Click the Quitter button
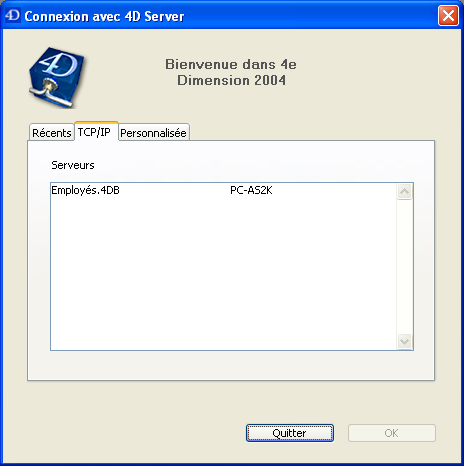Screen dimensions: 464x466 coord(290,433)
